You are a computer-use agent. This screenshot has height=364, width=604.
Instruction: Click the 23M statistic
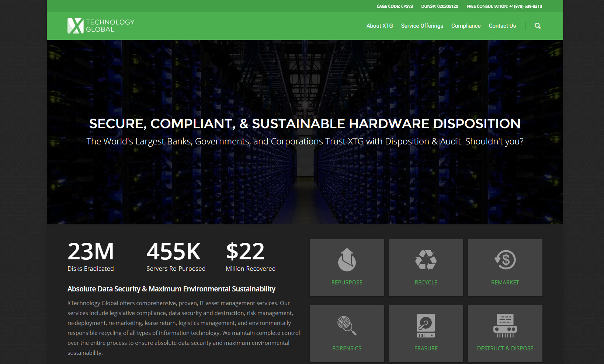coord(91,251)
